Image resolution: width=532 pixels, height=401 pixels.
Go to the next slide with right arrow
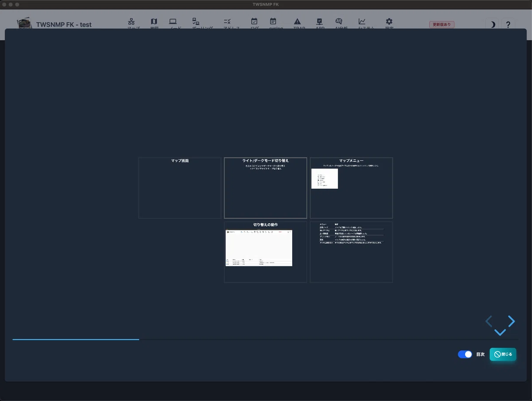(x=512, y=321)
